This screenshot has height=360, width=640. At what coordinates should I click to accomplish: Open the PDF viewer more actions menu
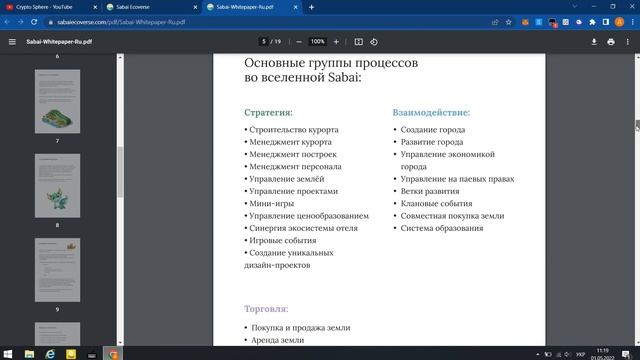(x=627, y=42)
